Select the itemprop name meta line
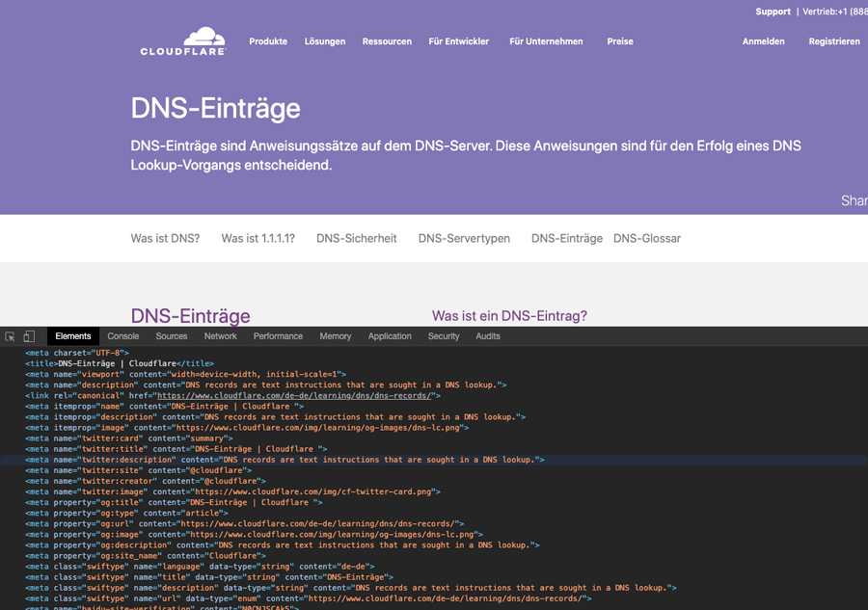 coord(164,407)
